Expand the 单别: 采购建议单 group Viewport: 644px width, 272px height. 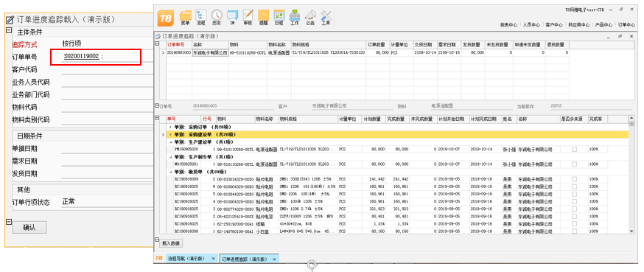[x=170, y=134]
